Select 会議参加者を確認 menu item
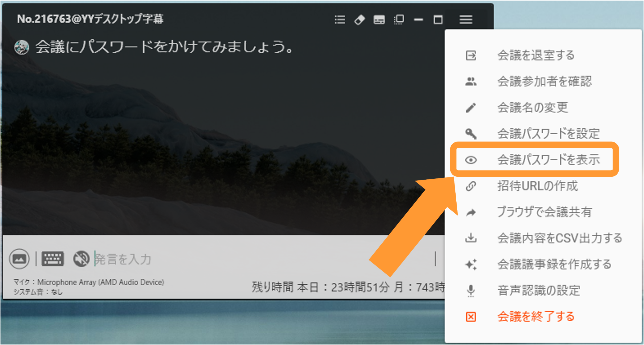This screenshot has width=644, height=345. click(x=543, y=82)
